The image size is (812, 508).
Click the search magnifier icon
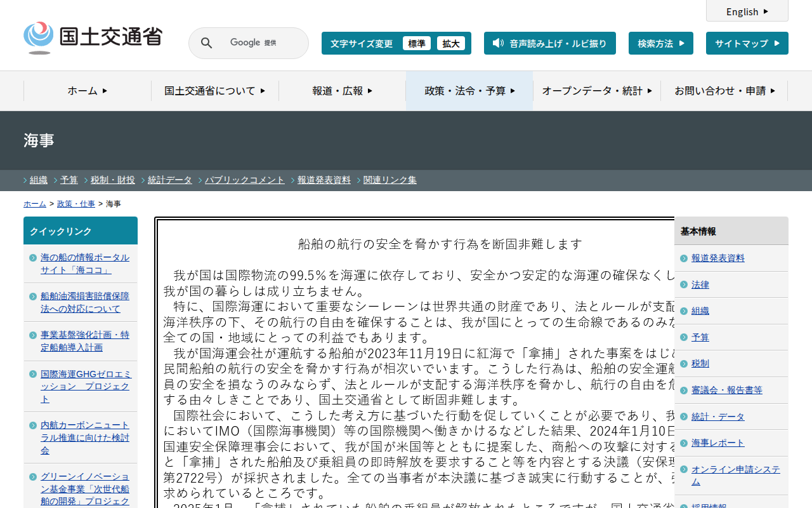[x=207, y=43]
